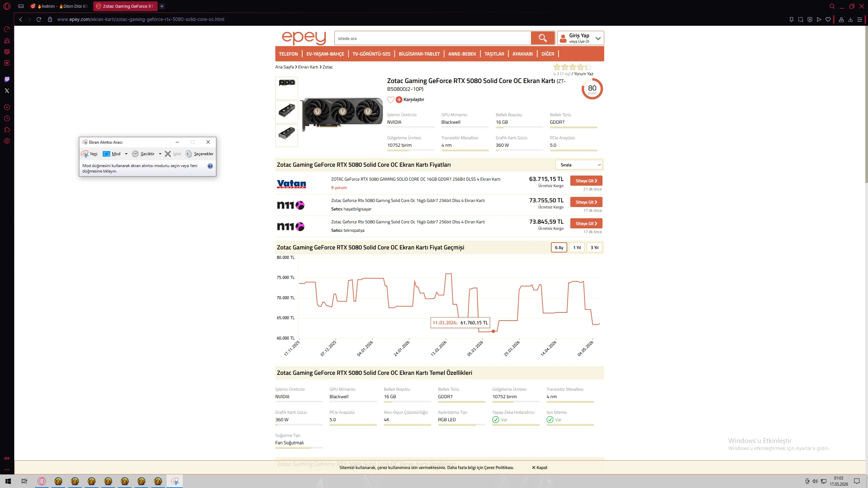Open Task View on the taskbar
The width and height of the screenshot is (868, 488).
[24, 481]
